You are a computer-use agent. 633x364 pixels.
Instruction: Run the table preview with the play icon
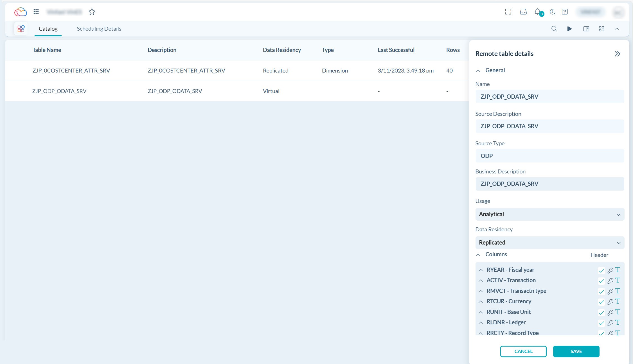click(x=569, y=29)
